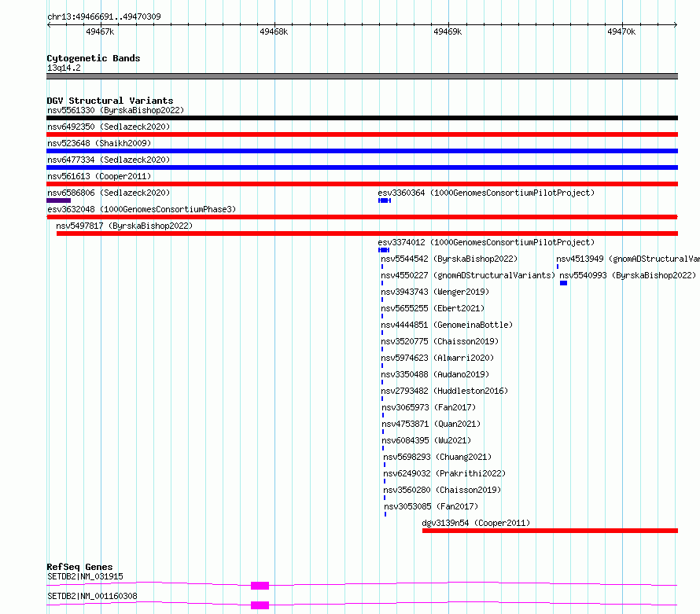The image size is (700, 614).
Task: Select the nsv4444851 (GenomeinaBottle) label
Action: click(x=447, y=325)
